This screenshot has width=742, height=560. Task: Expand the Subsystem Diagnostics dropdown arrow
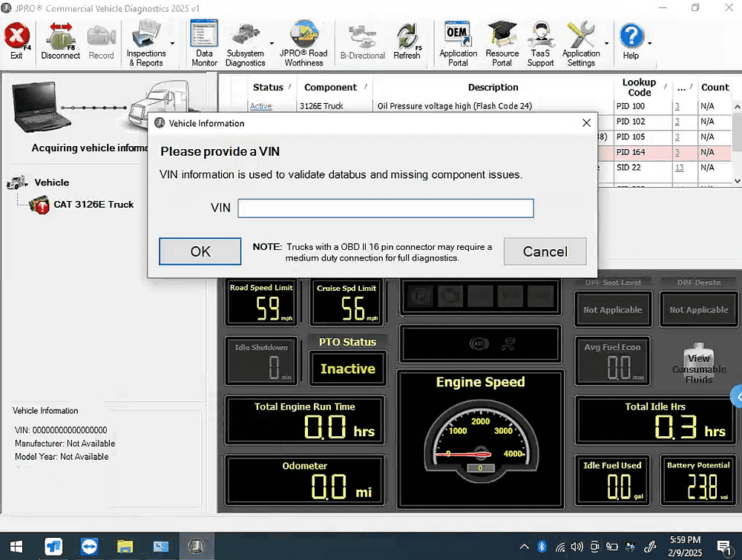pos(272,44)
